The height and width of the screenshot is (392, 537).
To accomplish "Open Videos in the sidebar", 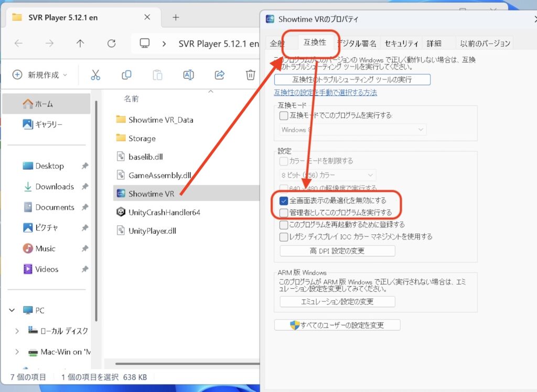I will (x=46, y=269).
